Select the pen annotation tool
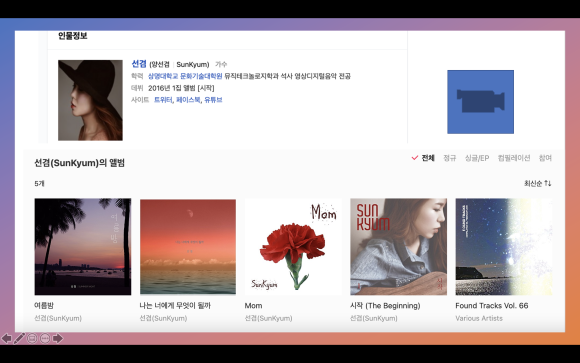The width and height of the screenshot is (580, 363). coord(19,338)
